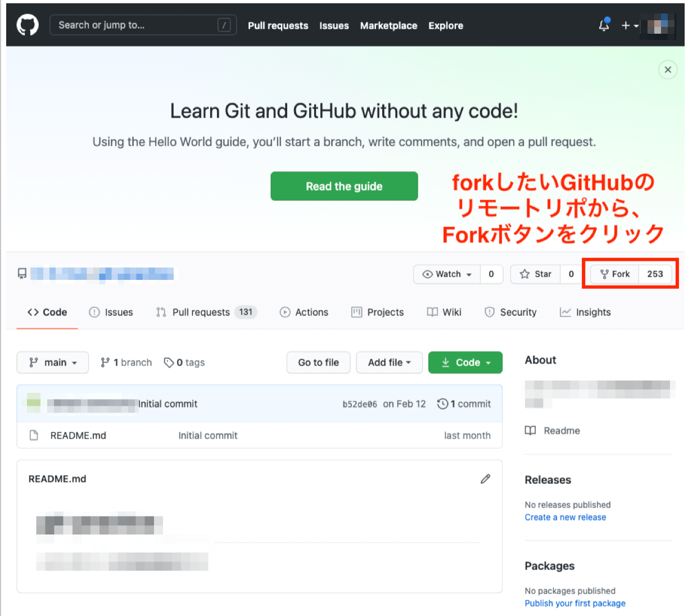The height and width of the screenshot is (616, 688).
Task: Open the Insights tab
Action: tap(585, 312)
